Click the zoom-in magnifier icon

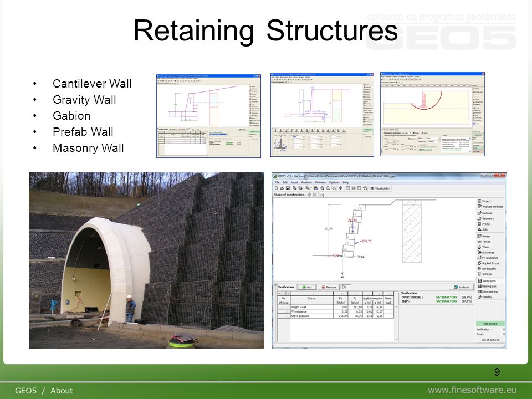[x=323, y=188]
